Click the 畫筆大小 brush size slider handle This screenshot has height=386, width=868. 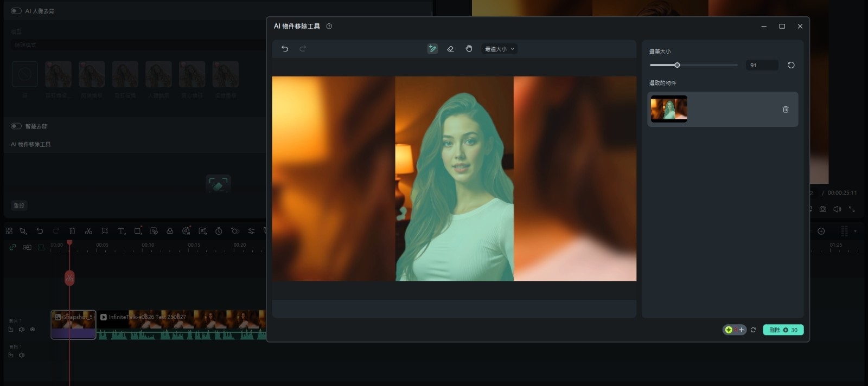677,65
